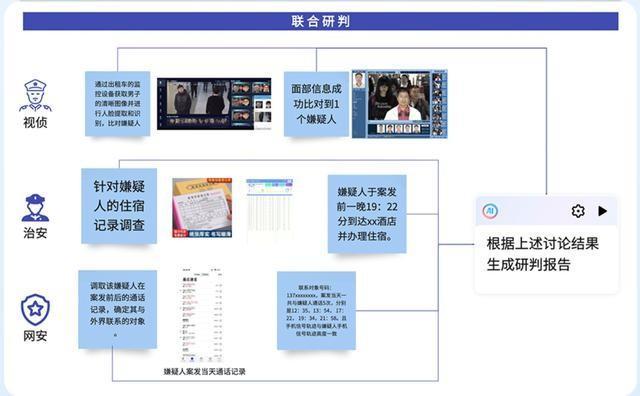
Task: Click the AI logo icon
Action: 490,211
